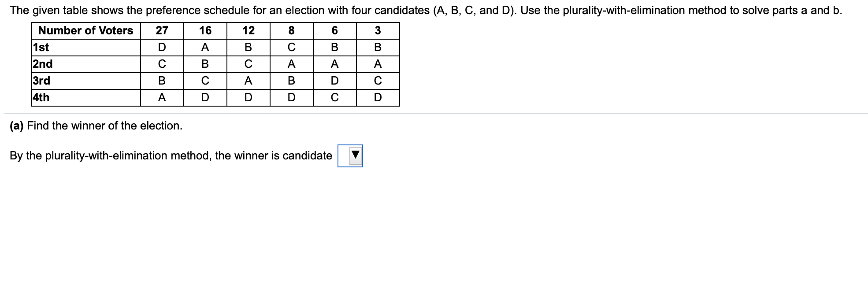
Task: Click the '(a) Find the winner' text
Action: [x=96, y=126]
